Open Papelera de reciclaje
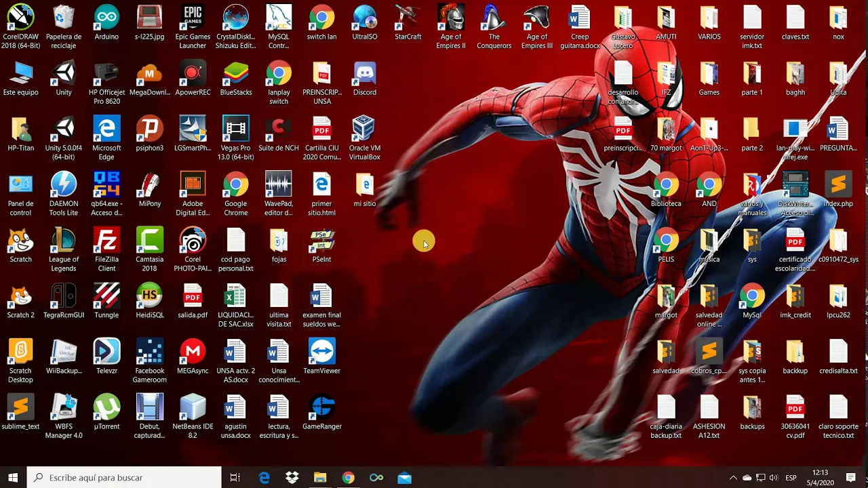Image resolution: width=868 pixels, height=488 pixels. point(64,27)
